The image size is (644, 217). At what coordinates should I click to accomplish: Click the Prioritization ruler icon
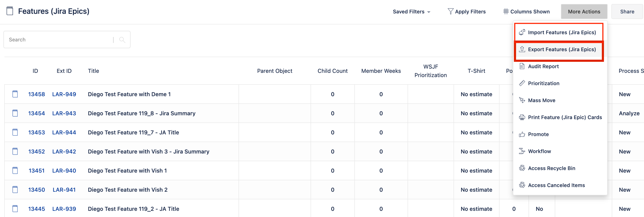[x=522, y=83]
